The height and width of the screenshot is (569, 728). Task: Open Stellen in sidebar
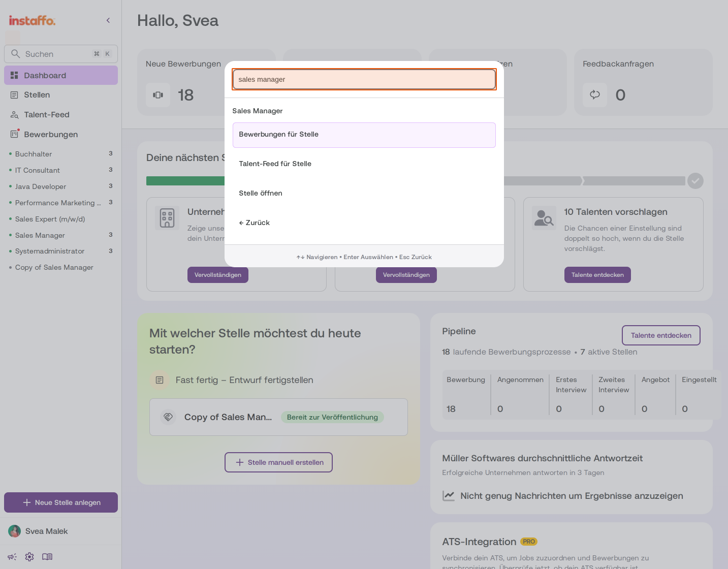pyautogui.click(x=61, y=95)
